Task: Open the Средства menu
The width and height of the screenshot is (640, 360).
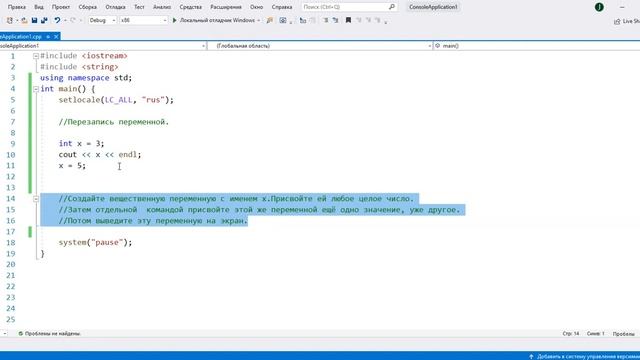Action: (191, 7)
